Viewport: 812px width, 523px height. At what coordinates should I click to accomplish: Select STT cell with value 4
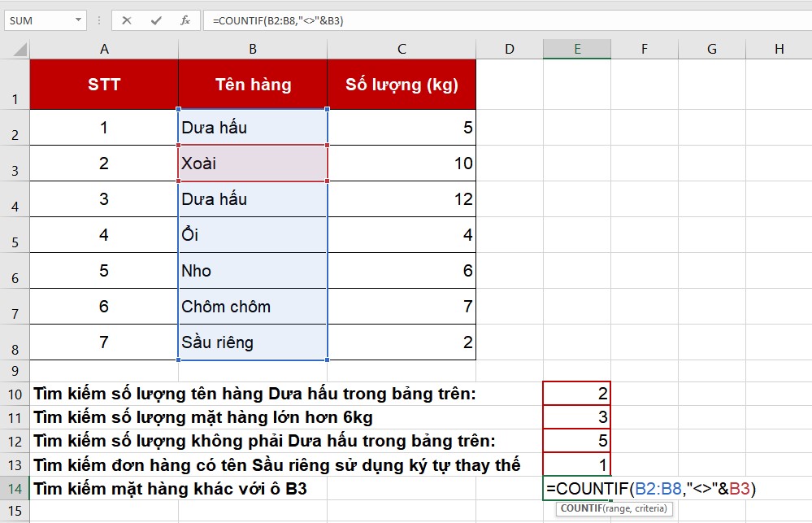click(104, 235)
